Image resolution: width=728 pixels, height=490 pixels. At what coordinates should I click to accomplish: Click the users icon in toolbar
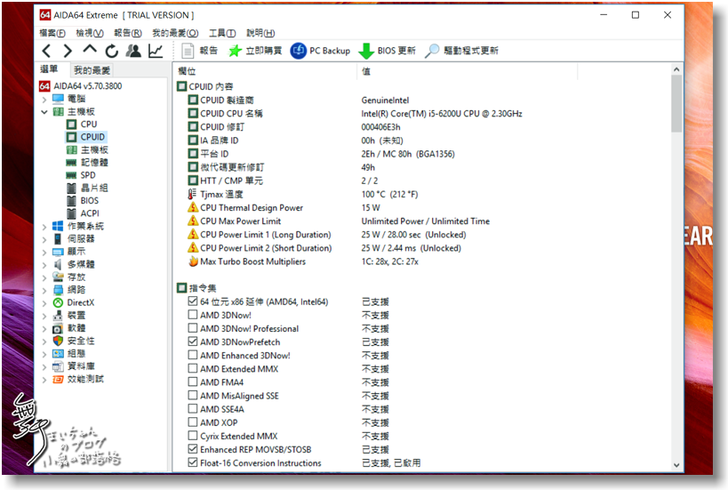(134, 51)
